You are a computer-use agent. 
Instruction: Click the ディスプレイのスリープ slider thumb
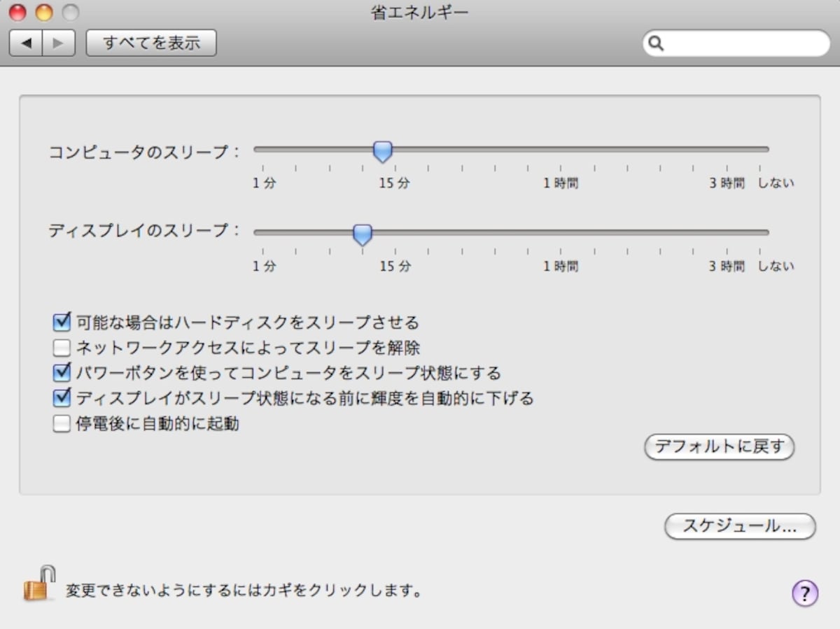pyautogui.click(x=362, y=234)
